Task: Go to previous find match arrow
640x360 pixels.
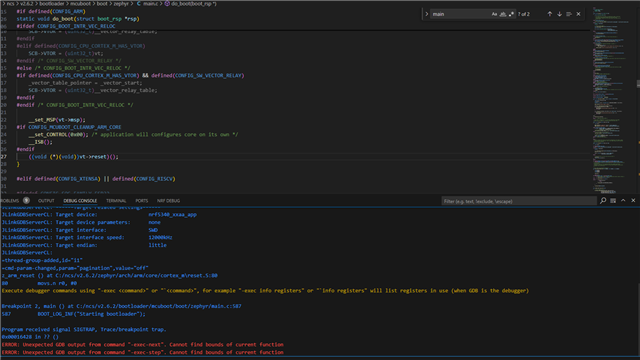Action: 550,14
